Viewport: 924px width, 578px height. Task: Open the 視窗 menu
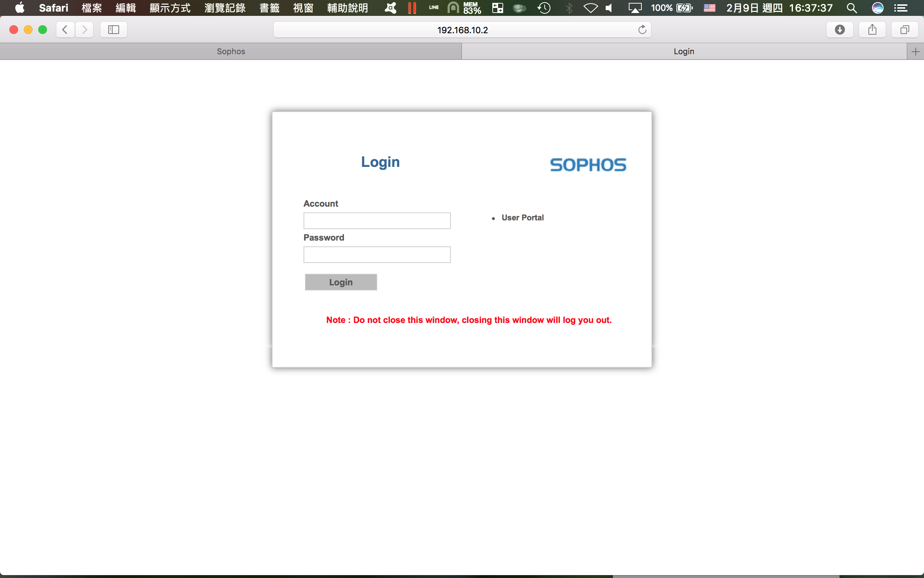tap(303, 8)
